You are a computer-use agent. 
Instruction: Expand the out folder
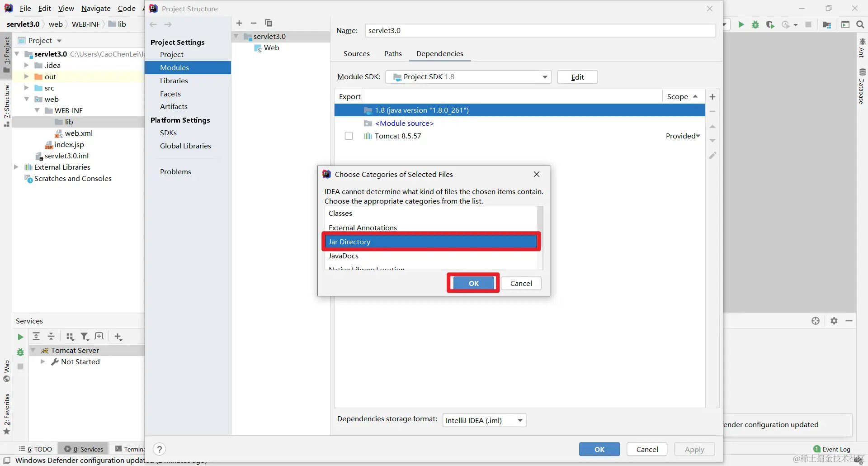(26, 76)
